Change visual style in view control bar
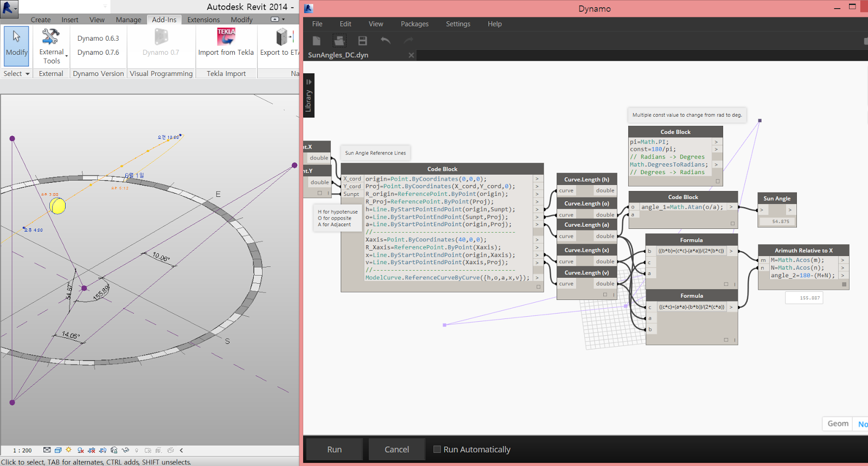The image size is (868, 466). pyautogui.click(x=58, y=450)
